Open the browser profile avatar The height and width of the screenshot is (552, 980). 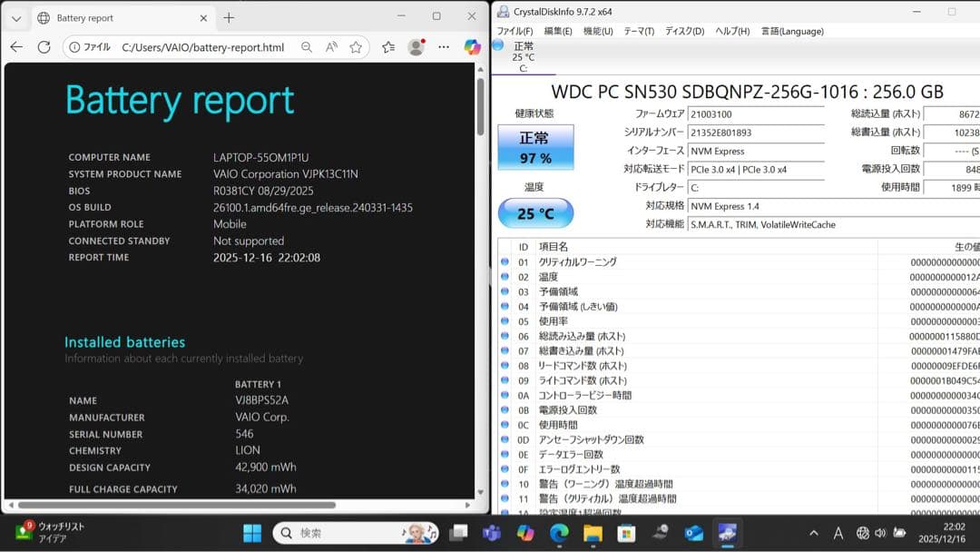pyautogui.click(x=416, y=47)
